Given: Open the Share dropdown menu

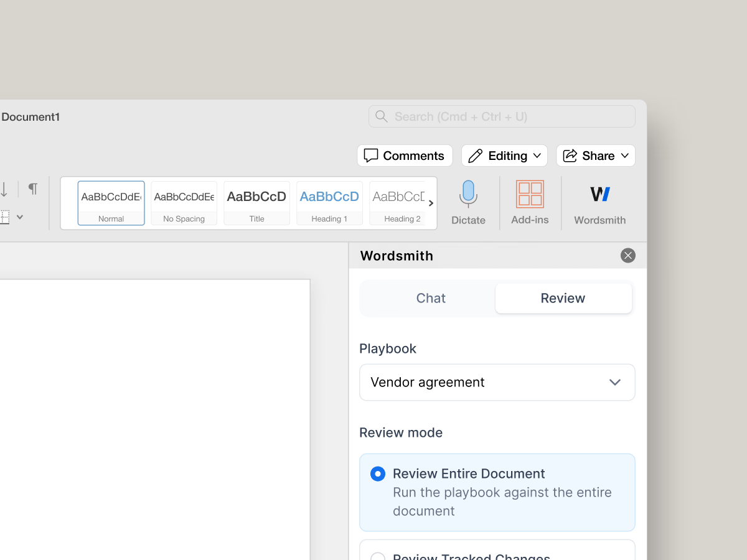Looking at the screenshot, I should click(x=596, y=156).
